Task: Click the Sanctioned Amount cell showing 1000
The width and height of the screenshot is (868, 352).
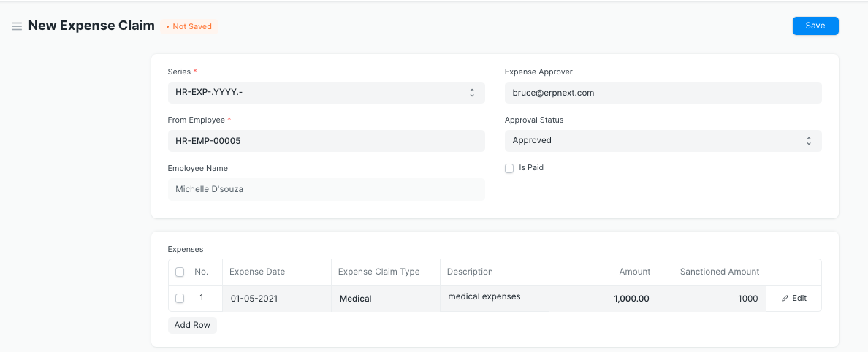Action: coord(712,299)
